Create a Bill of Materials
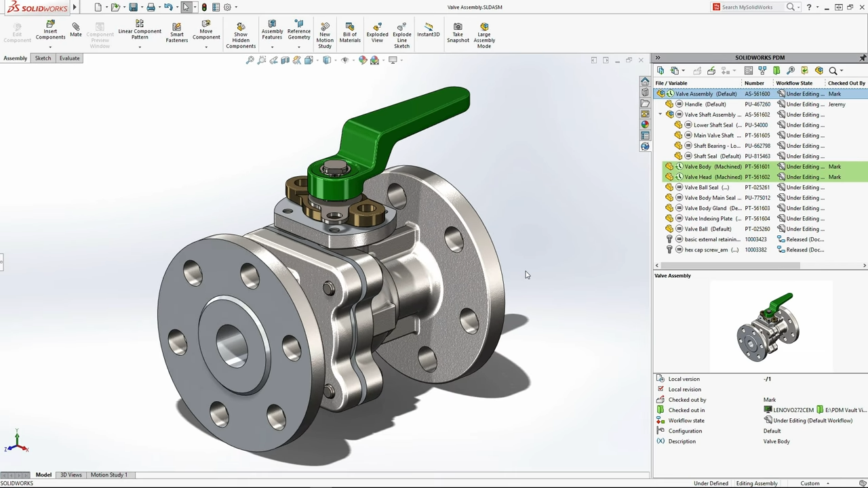 pyautogui.click(x=350, y=33)
